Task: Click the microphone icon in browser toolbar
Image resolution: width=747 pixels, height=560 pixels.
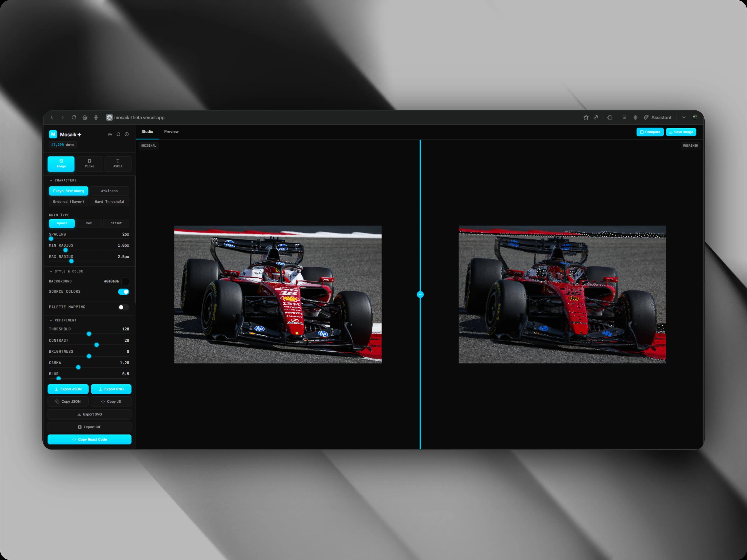Action: (x=96, y=117)
